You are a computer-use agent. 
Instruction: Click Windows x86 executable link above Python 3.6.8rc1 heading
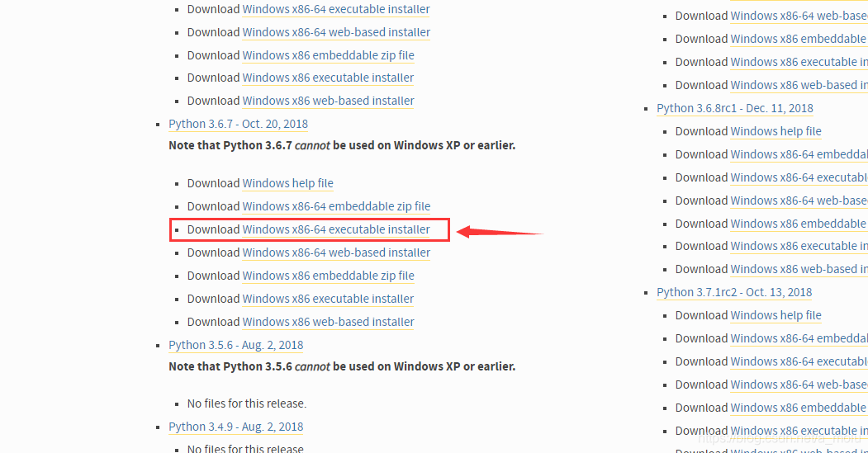pyautogui.click(x=799, y=63)
